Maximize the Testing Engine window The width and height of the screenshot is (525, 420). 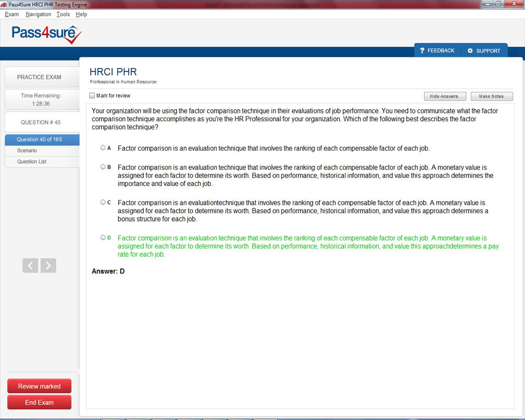[x=498, y=4]
